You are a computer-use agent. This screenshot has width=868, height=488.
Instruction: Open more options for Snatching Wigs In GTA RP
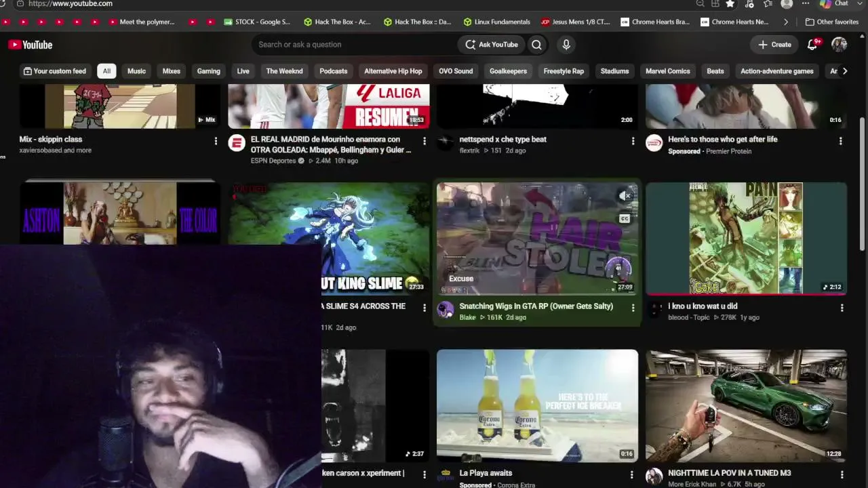pos(633,308)
